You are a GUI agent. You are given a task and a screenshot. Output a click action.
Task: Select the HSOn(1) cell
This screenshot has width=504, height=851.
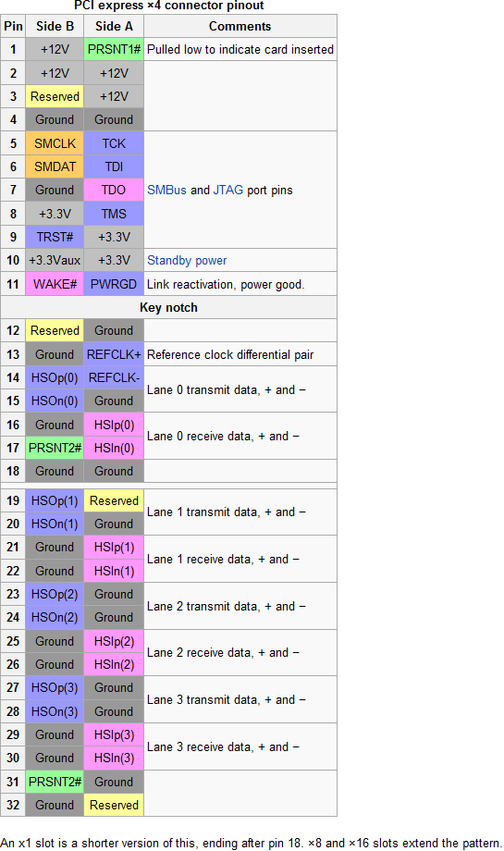pos(55,524)
